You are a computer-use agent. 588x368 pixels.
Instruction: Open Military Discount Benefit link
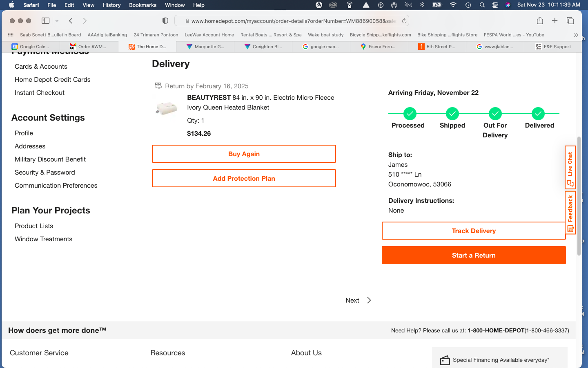(50, 159)
